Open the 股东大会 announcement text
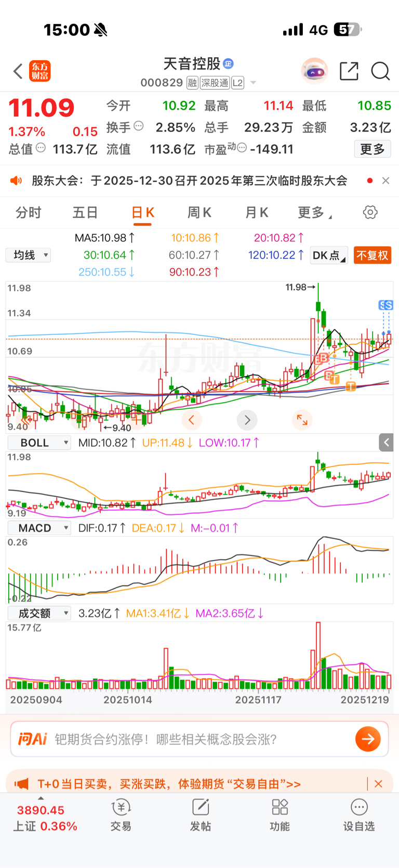This screenshot has width=399, height=868. click(190, 180)
